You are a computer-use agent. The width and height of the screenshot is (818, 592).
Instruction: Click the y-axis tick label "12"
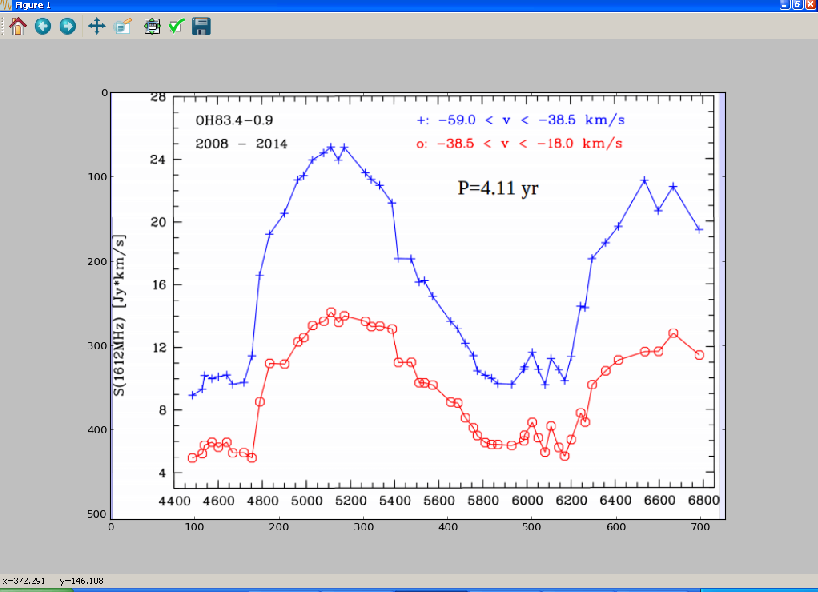158,347
